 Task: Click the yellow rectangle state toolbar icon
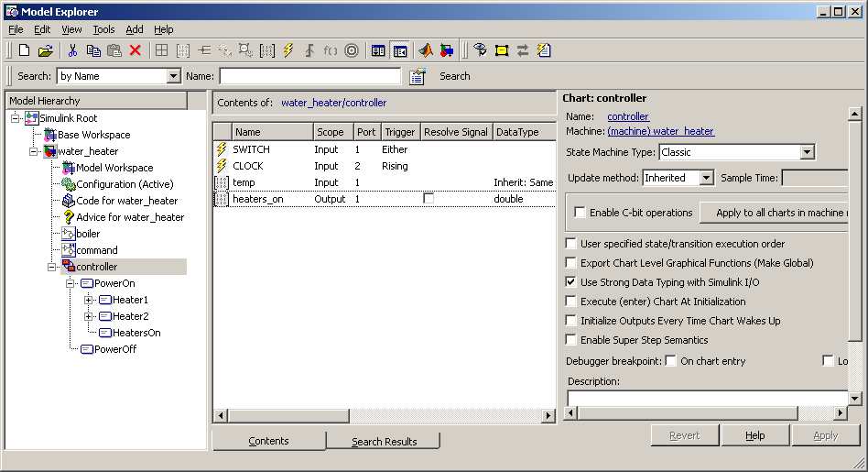(x=502, y=51)
